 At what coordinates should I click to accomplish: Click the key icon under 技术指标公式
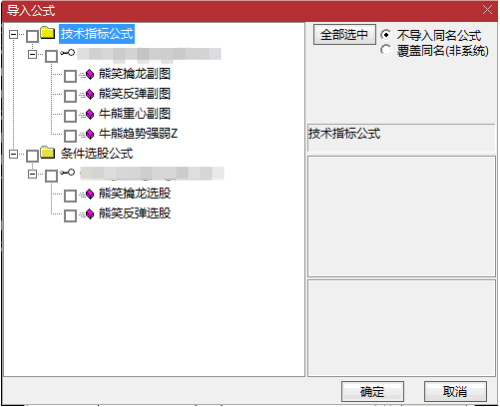[x=68, y=53]
